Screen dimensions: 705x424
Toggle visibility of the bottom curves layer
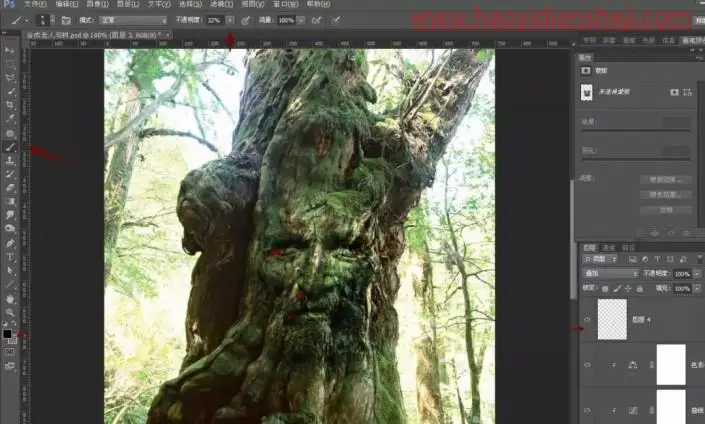click(587, 410)
